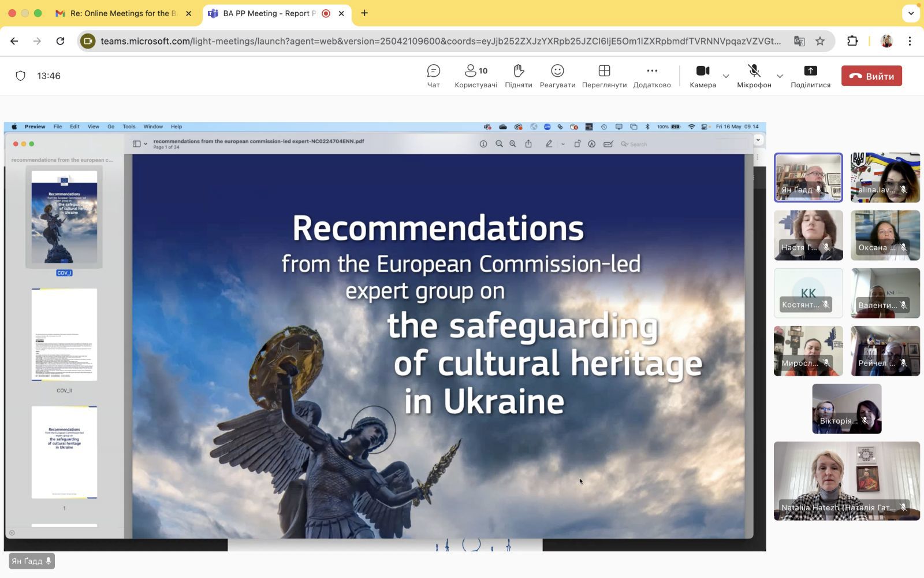This screenshot has width=924, height=578.
Task: Open the Реагувати reactions menu
Action: pyautogui.click(x=557, y=76)
